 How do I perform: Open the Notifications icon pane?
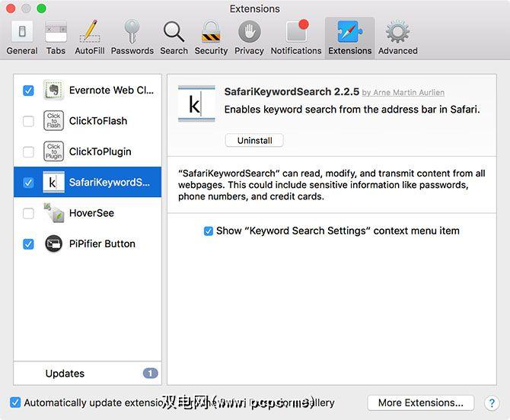297,31
